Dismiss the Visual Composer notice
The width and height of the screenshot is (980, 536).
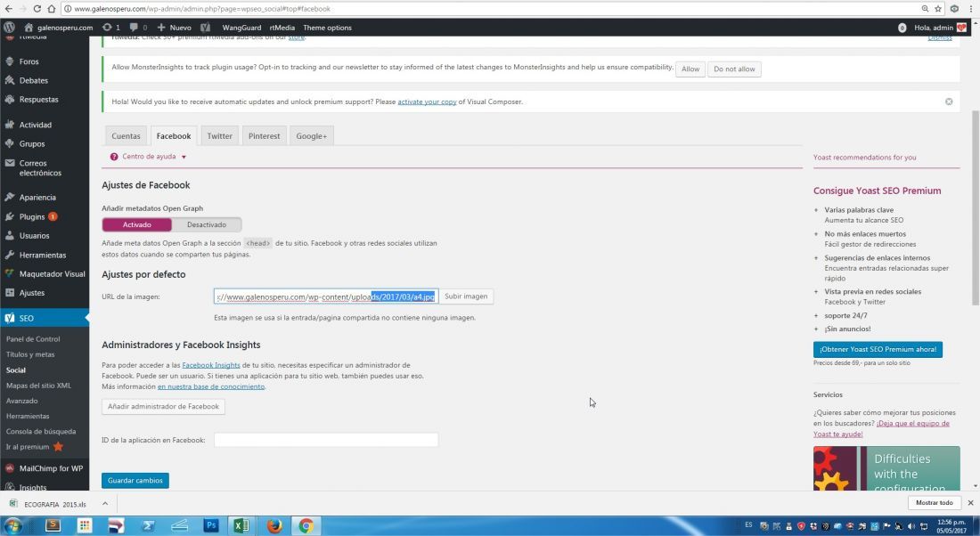tap(949, 102)
